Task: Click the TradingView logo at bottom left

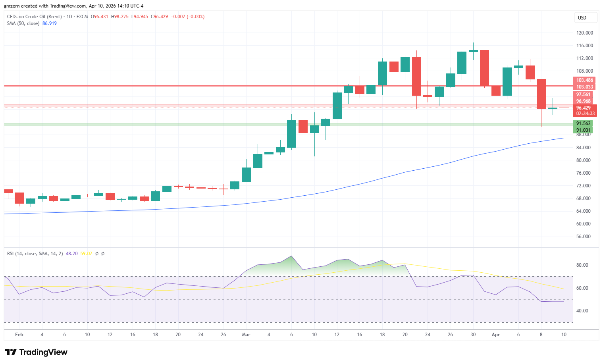Action: pos(36,352)
